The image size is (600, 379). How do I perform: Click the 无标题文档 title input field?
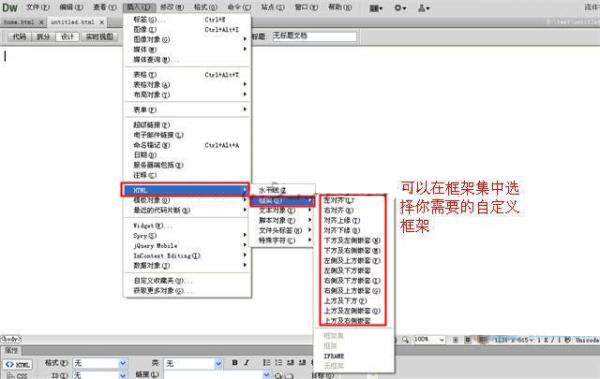click(x=315, y=36)
